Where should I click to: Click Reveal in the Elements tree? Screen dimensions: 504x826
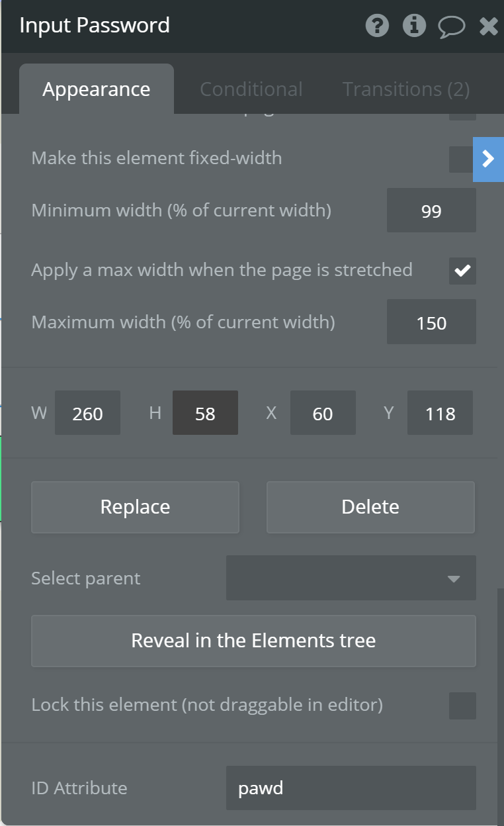coord(253,641)
